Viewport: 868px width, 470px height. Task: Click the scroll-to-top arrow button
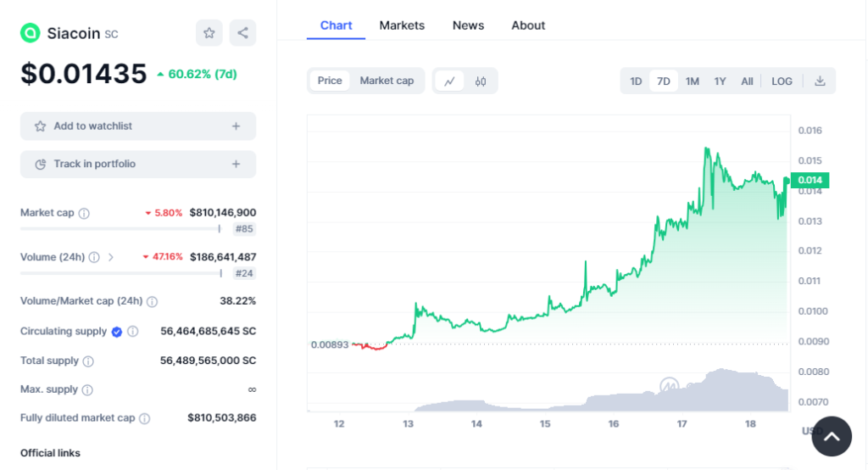tap(832, 436)
